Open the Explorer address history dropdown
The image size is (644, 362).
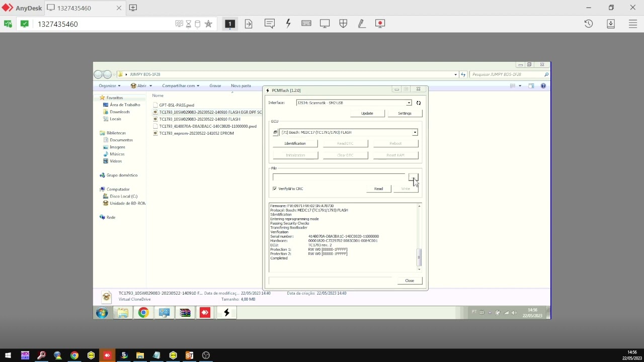(x=455, y=74)
